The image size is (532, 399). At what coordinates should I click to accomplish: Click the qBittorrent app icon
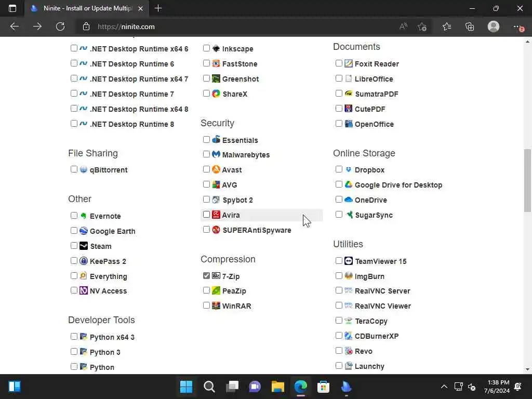pyautogui.click(x=84, y=169)
